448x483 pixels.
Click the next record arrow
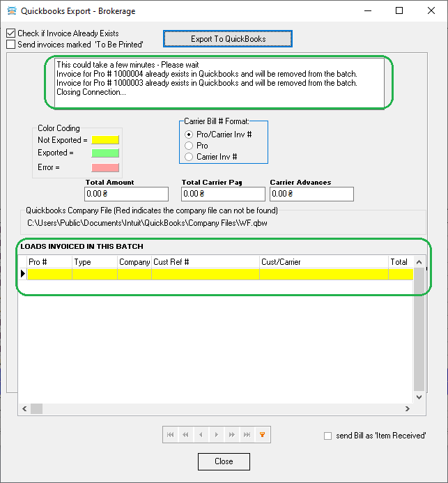click(x=216, y=435)
